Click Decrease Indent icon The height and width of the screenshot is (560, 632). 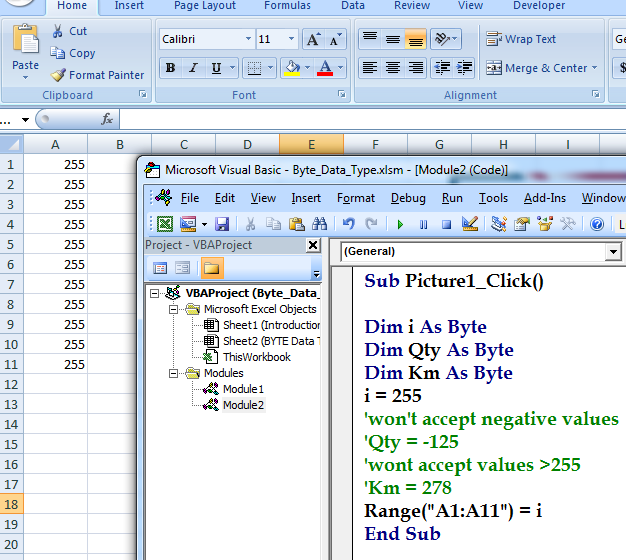click(x=442, y=68)
